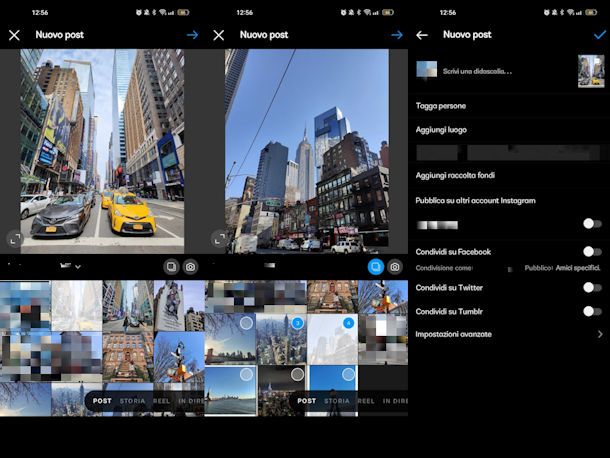Open post preview thumbnail beside caption
The image size is (610, 458).
click(591, 71)
